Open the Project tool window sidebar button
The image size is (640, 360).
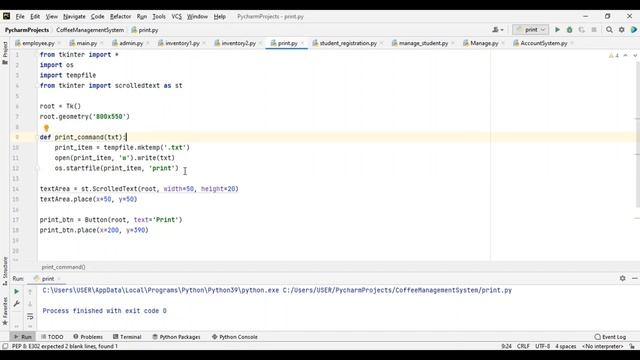tap(5, 53)
